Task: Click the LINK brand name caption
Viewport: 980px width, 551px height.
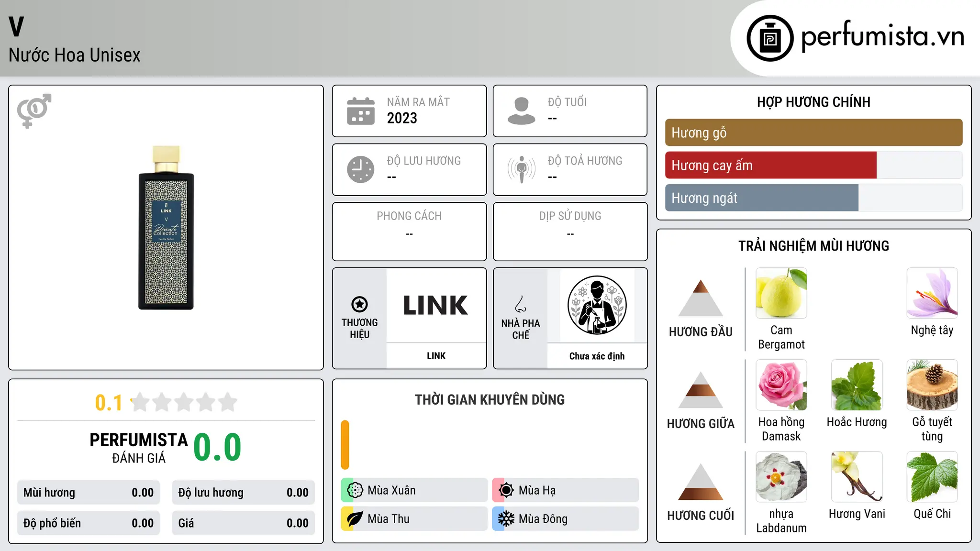Action: pos(436,356)
